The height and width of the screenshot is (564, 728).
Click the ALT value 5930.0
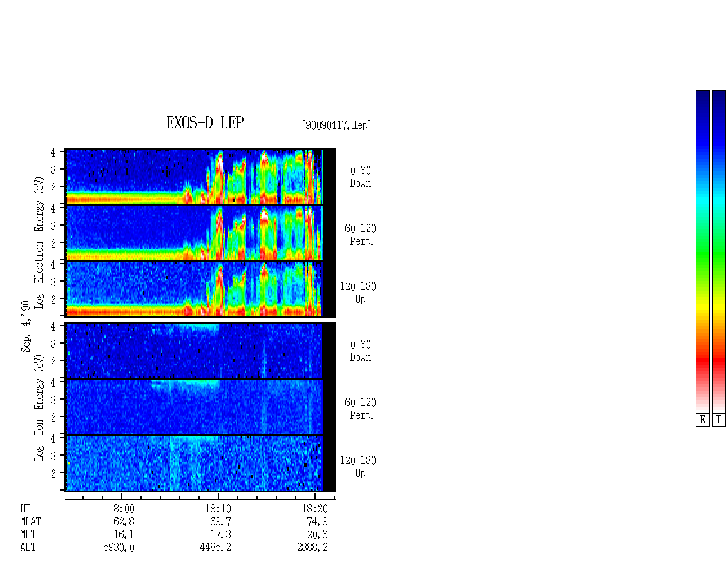[119, 548]
